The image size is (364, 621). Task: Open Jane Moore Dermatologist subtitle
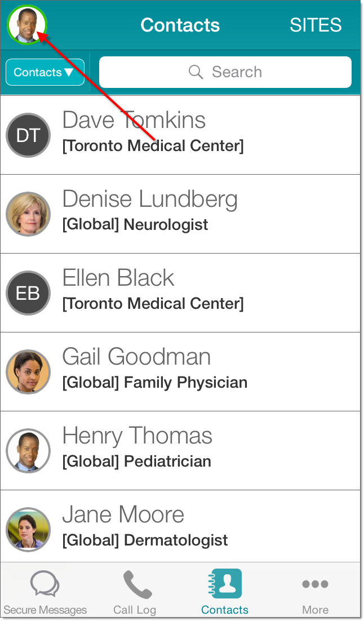point(145,540)
